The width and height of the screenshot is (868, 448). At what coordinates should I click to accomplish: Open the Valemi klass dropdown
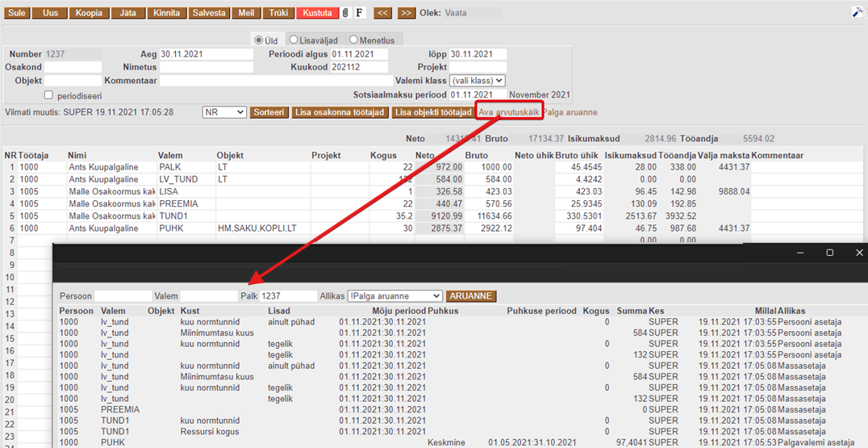pos(478,81)
